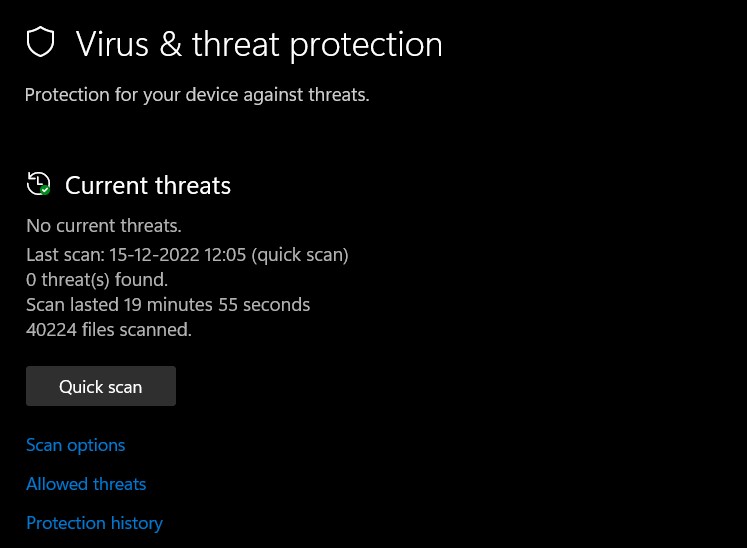
Task: Click the Current threats scan history icon
Action: tap(38, 183)
